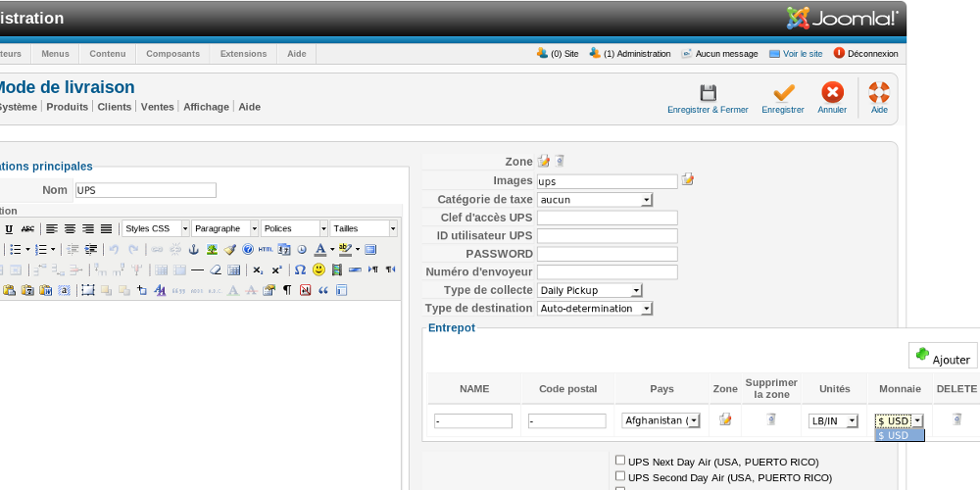Click the trash icon beside Zone label
Image resolution: width=980 pixels, height=490 pixels.
[560, 162]
